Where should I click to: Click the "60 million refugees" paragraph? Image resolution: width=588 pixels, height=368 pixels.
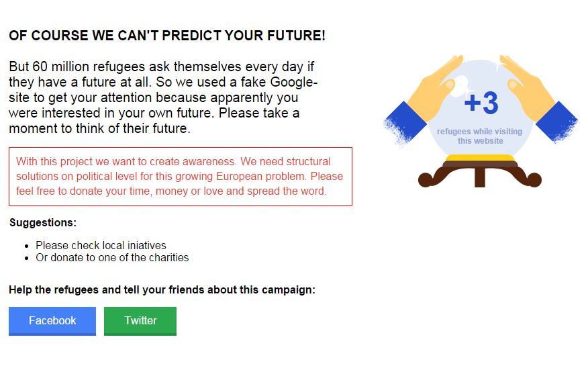coord(162,97)
